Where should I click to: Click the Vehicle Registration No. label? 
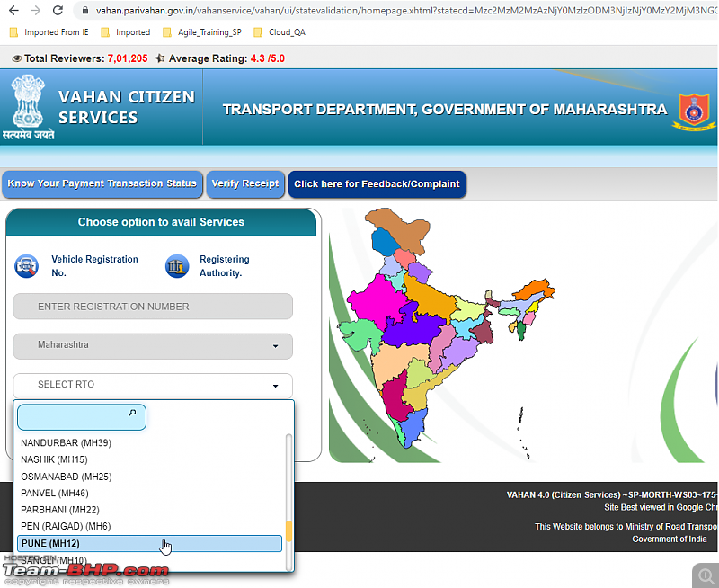[94, 266]
